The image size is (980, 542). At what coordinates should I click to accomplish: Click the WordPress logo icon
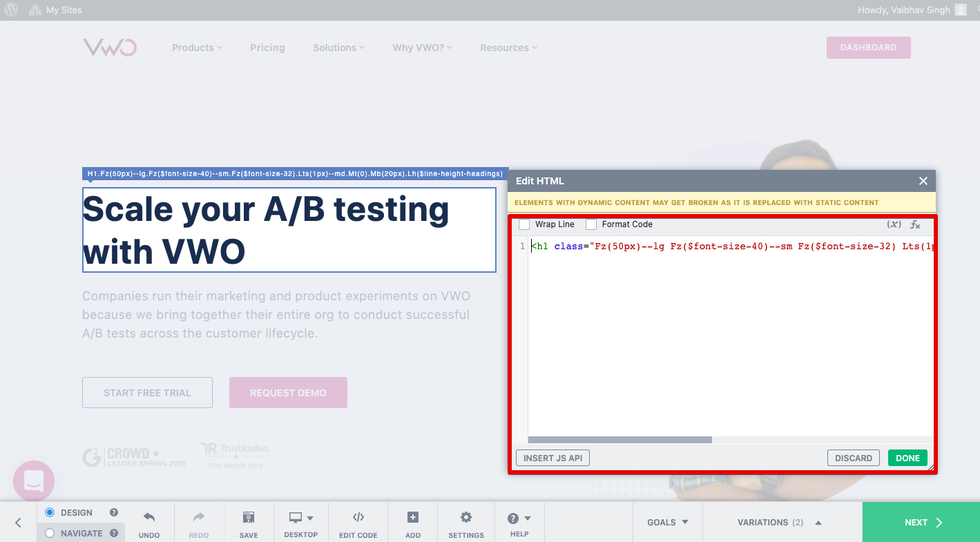11,10
